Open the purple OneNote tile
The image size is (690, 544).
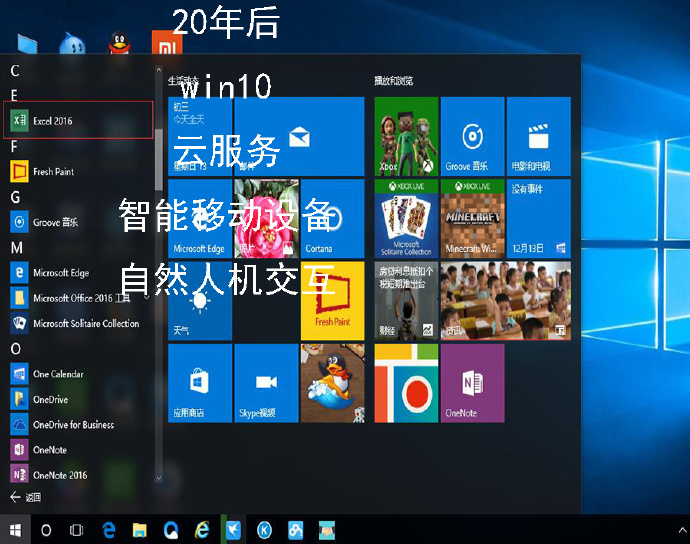click(471, 383)
